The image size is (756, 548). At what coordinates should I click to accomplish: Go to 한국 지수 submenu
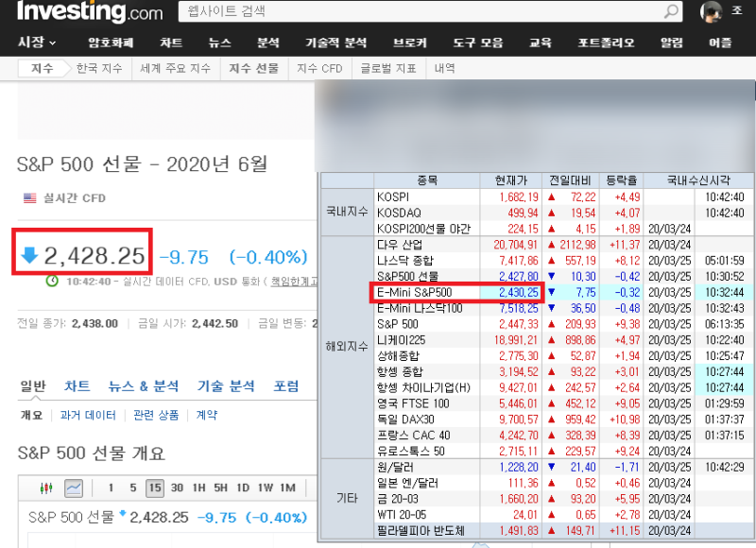point(99,68)
